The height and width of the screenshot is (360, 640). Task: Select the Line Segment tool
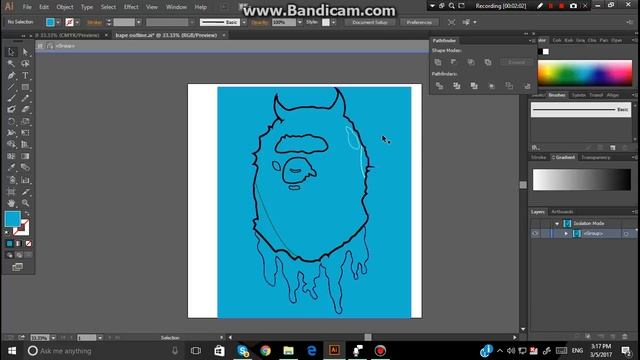(x=11, y=87)
